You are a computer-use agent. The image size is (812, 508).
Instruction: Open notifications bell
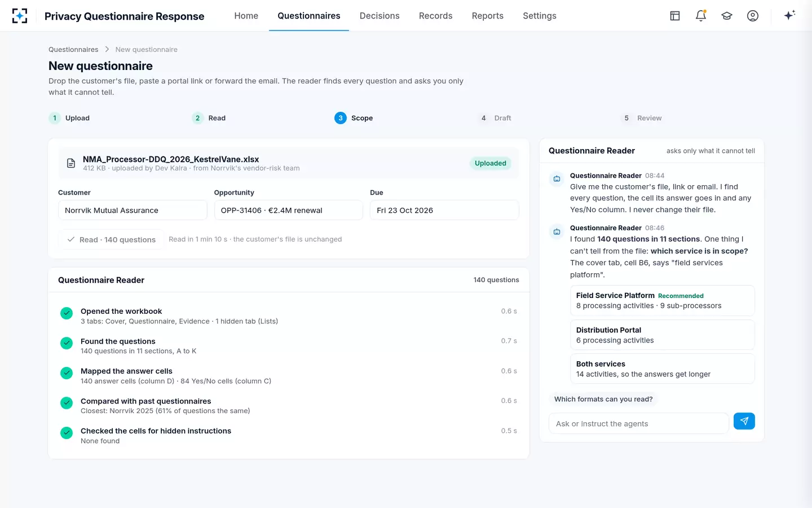[701, 16]
